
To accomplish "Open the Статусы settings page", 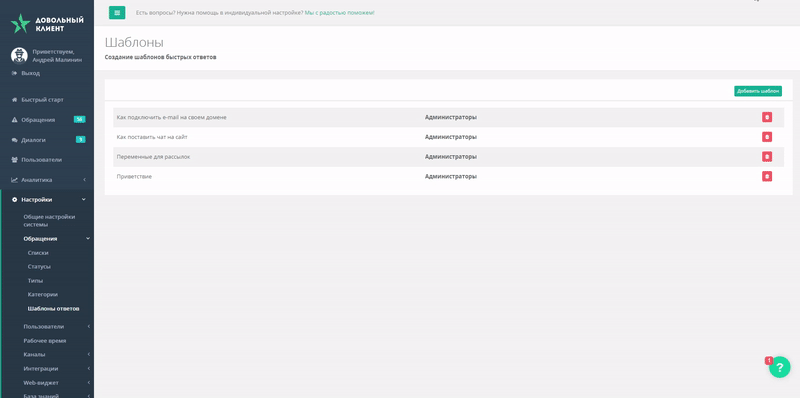I will click(39, 266).
